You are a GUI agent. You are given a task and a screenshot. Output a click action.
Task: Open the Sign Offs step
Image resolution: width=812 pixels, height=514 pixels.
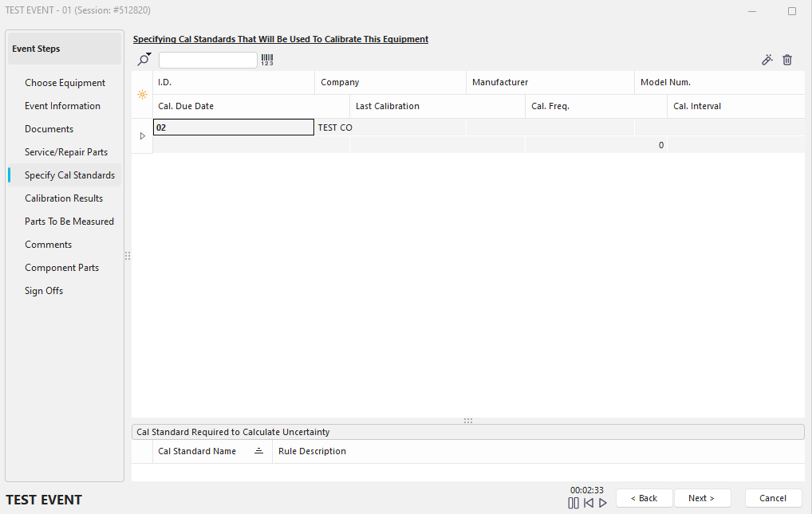(44, 291)
